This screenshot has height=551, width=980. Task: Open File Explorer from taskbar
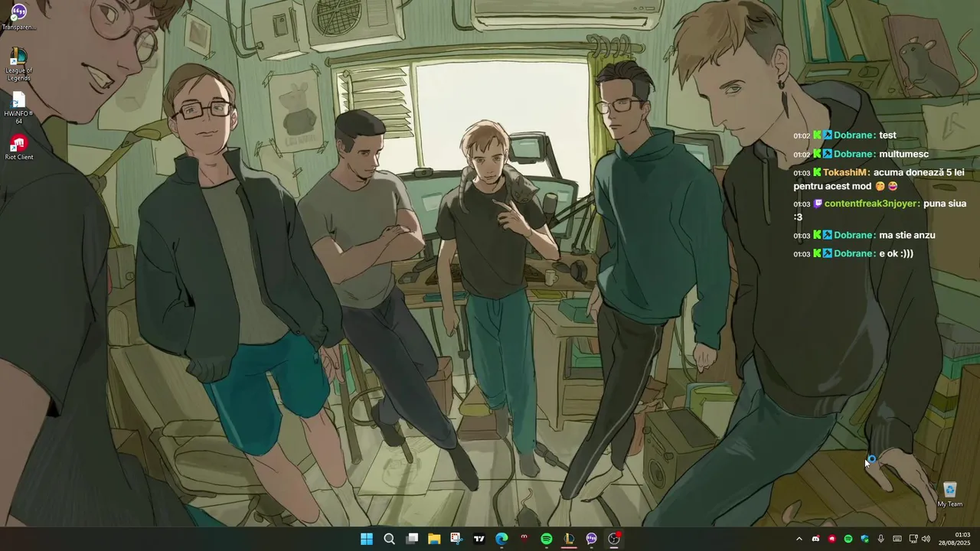[x=434, y=539]
